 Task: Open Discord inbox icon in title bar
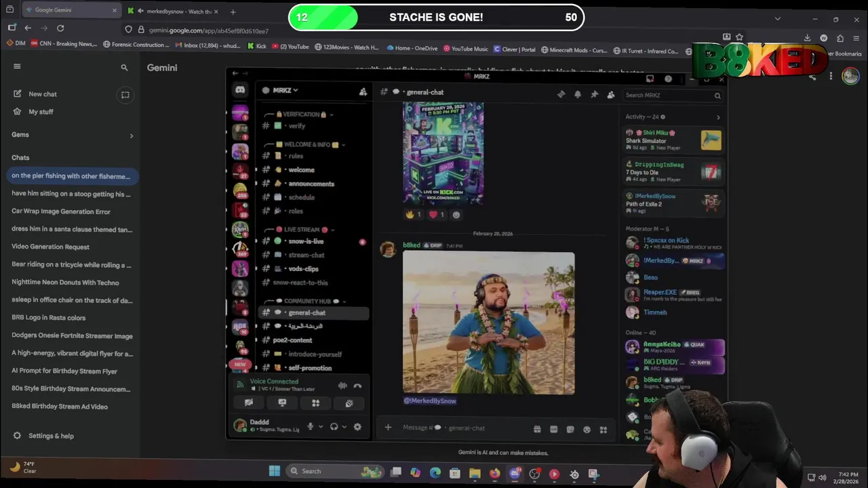point(650,79)
